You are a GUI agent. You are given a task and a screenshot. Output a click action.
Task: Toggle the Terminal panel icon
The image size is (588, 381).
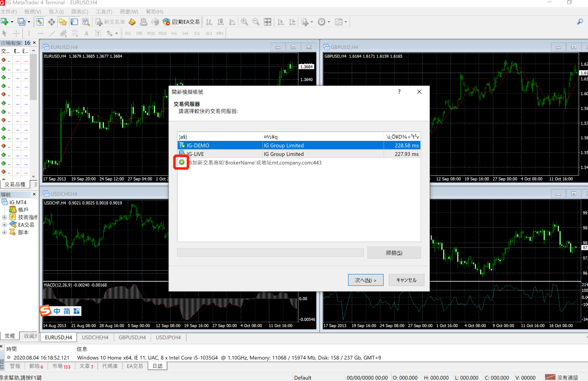(74, 22)
